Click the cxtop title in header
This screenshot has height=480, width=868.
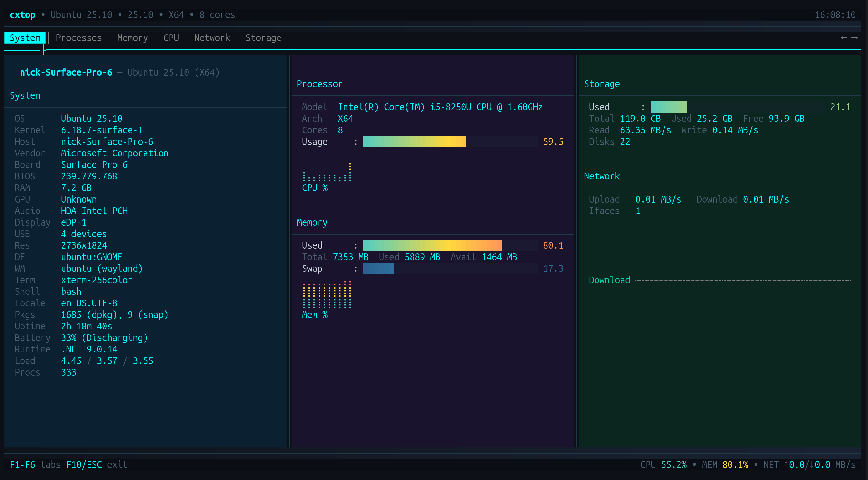pyautogui.click(x=22, y=15)
